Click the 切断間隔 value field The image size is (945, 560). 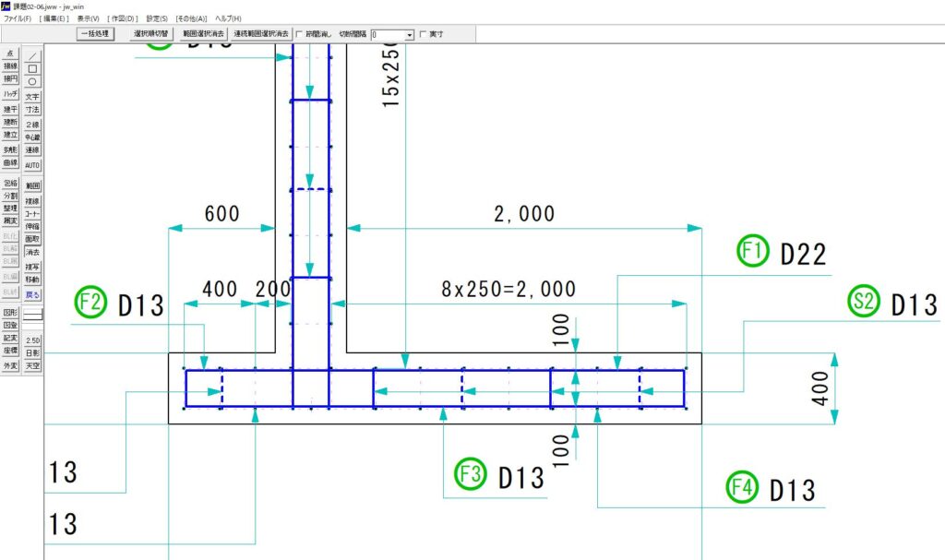387,35
